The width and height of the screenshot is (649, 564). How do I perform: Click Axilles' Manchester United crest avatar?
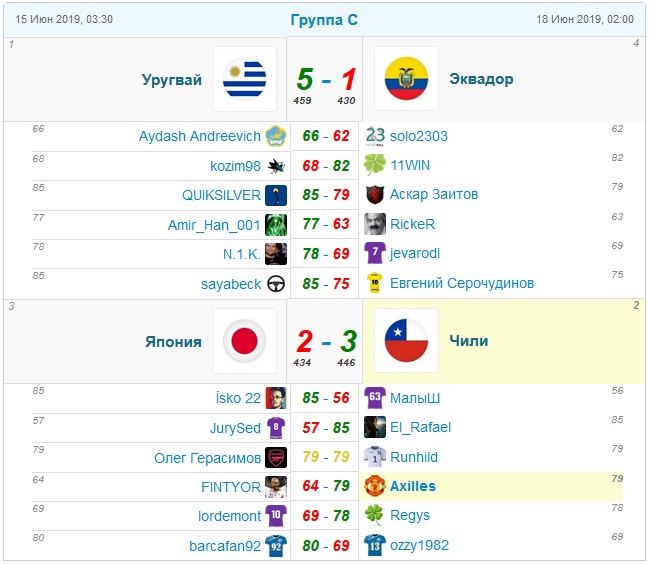click(x=375, y=486)
